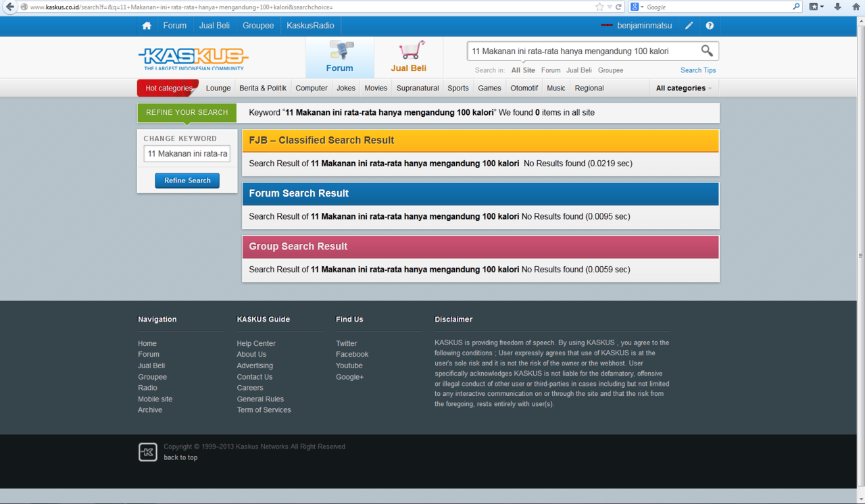Screen dimensions: 865x504
Task: Click the Change Keyword input field
Action: pos(187,153)
